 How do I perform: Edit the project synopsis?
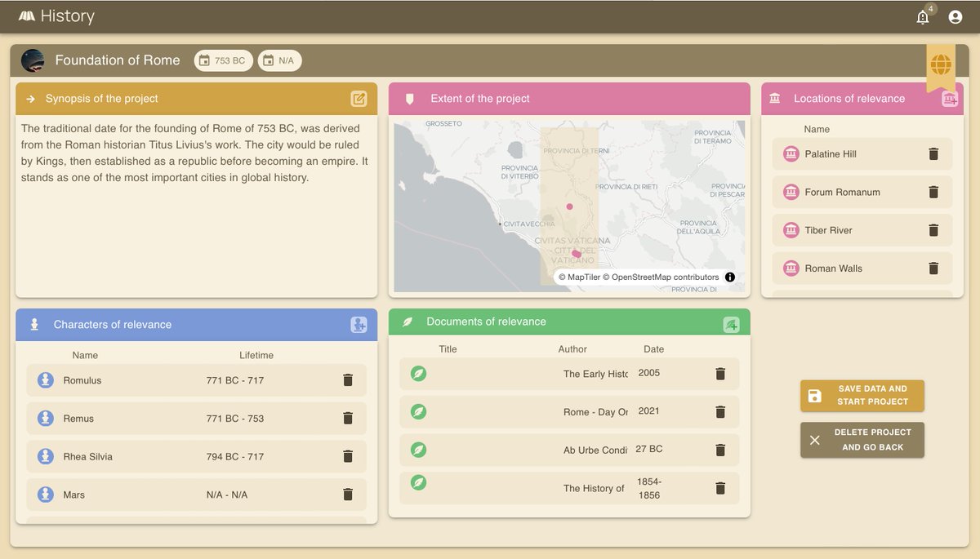(359, 98)
